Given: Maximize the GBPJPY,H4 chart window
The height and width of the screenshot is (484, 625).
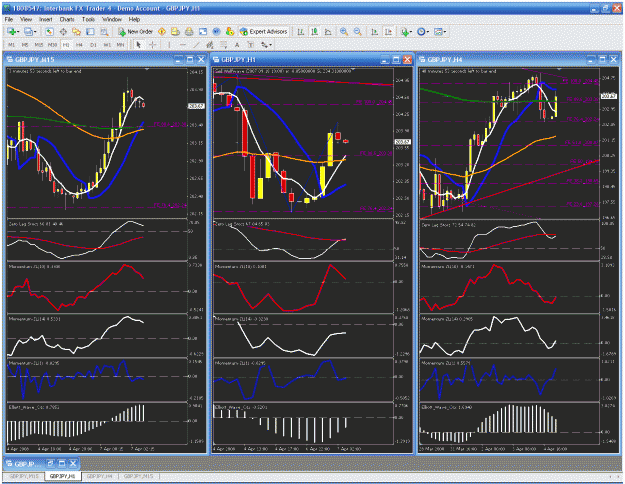Looking at the screenshot, I should [x=602, y=59].
